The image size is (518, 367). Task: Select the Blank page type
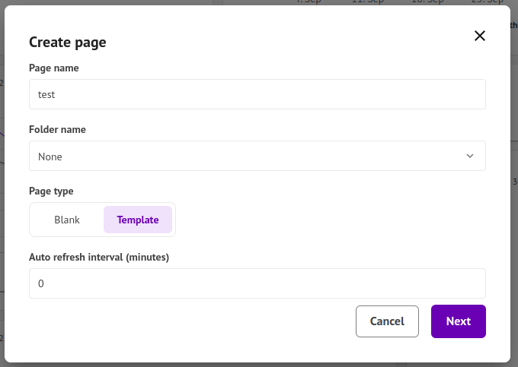(x=67, y=220)
